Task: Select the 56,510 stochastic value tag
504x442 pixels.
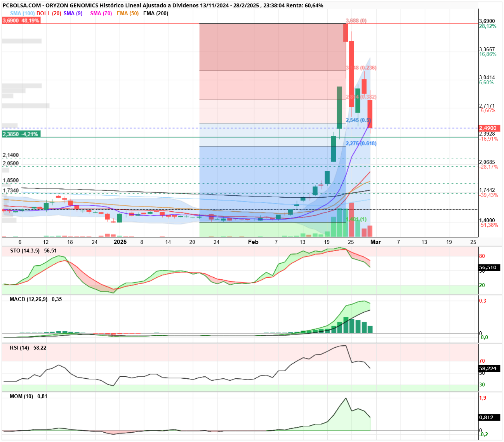Action: pyautogui.click(x=489, y=267)
